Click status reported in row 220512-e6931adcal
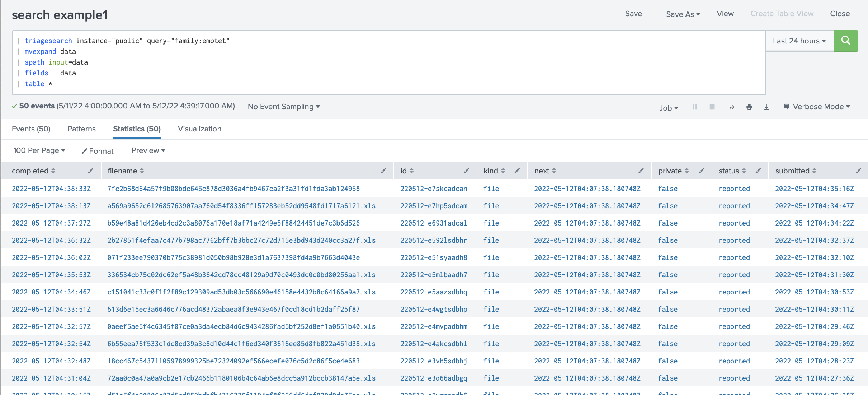The image size is (868, 395). point(734,223)
